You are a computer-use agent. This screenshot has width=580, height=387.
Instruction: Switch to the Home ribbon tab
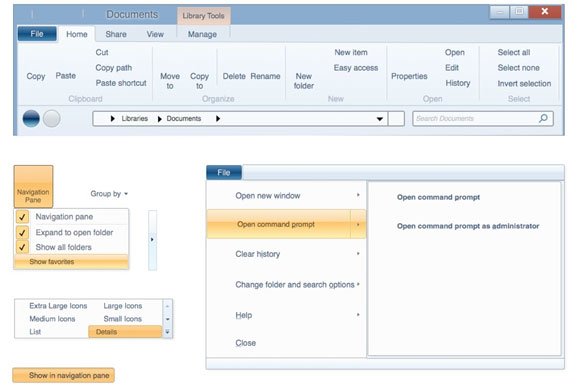pos(77,34)
